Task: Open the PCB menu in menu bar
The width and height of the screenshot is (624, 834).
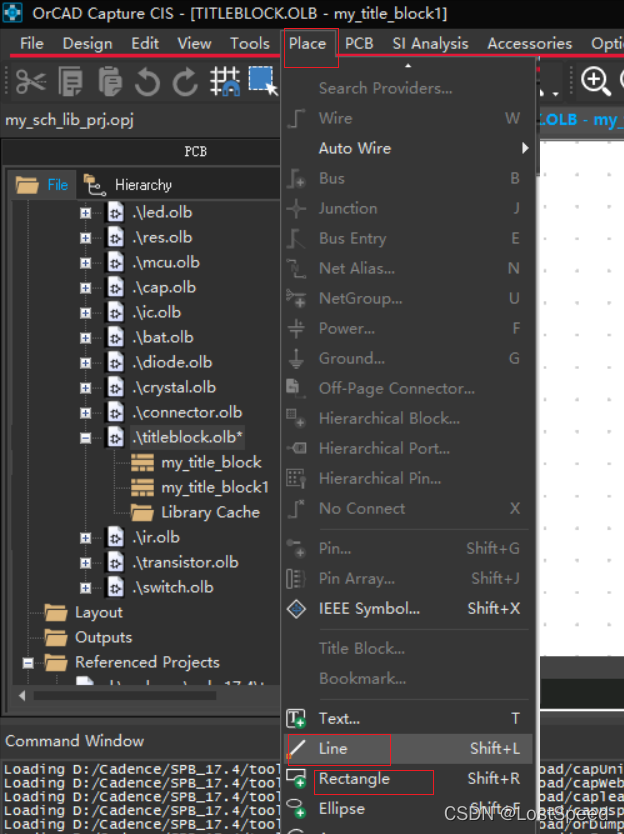Action: 359,43
